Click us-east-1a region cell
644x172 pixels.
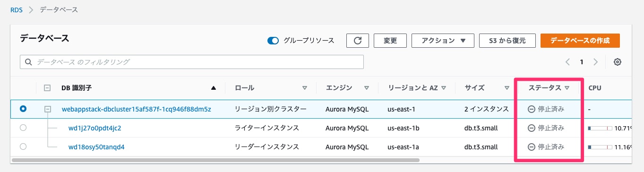403,147
